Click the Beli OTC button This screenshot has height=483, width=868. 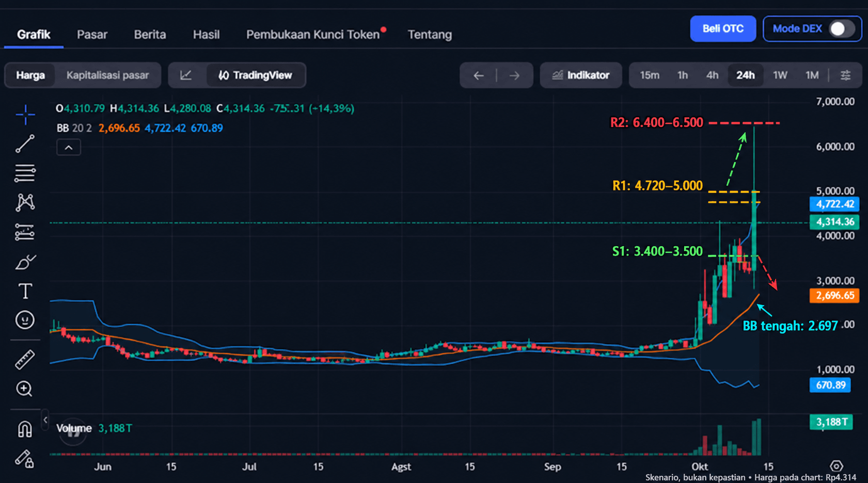pos(723,29)
